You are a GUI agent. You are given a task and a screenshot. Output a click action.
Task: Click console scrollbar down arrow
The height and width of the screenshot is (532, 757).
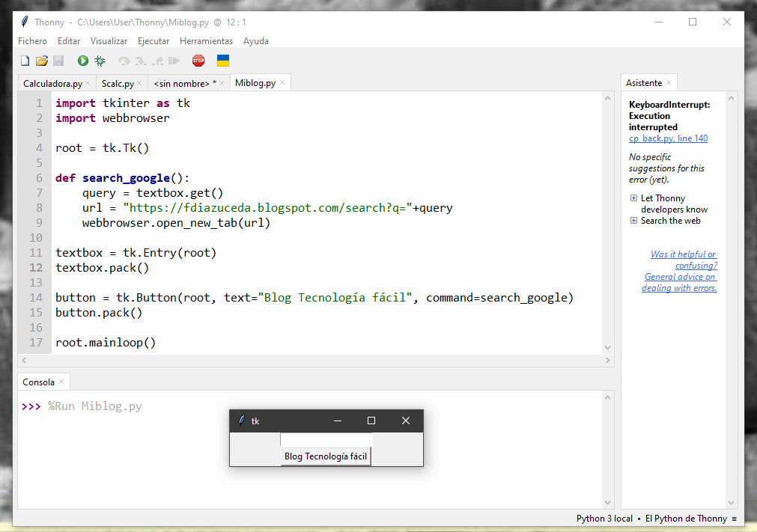[x=607, y=503]
